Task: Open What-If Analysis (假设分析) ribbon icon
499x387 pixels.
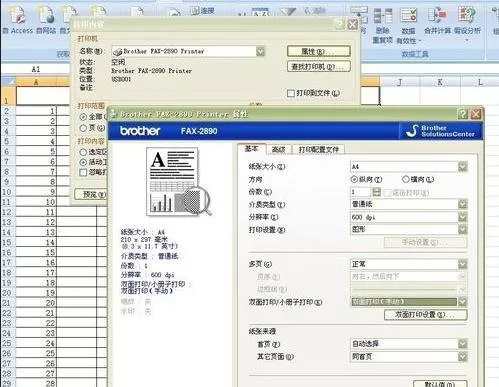Action: [x=467, y=23]
